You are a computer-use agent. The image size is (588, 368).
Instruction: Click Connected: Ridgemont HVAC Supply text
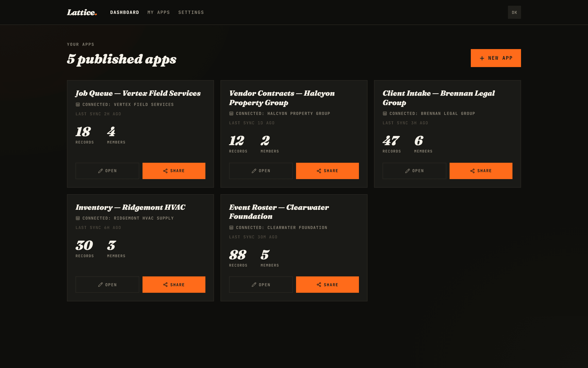click(x=128, y=218)
